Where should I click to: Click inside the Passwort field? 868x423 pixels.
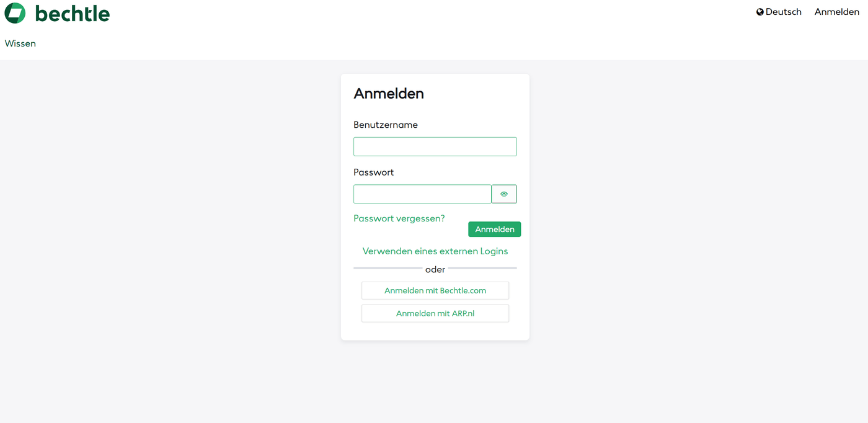tap(422, 194)
